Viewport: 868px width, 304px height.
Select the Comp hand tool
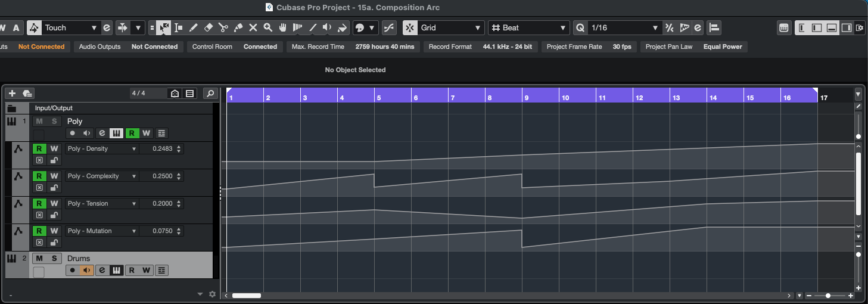(283, 27)
